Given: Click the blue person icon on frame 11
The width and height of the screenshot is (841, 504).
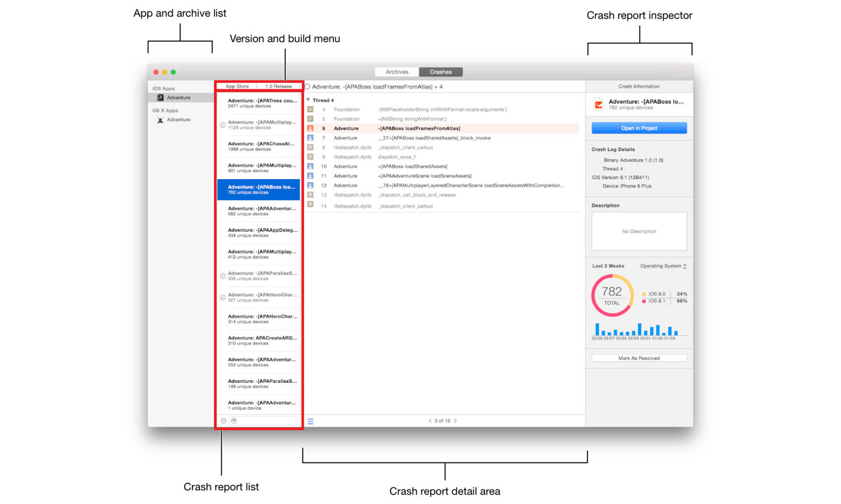Looking at the screenshot, I should click(310, 176).
